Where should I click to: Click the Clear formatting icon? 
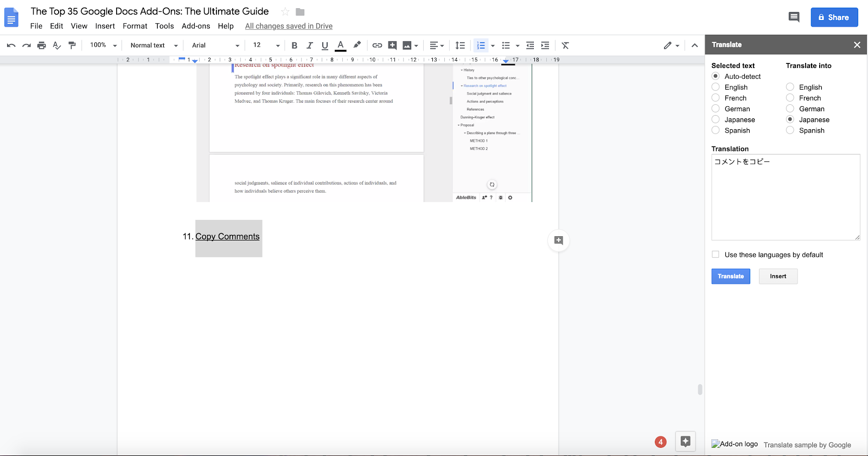click(x=565, y=46)
